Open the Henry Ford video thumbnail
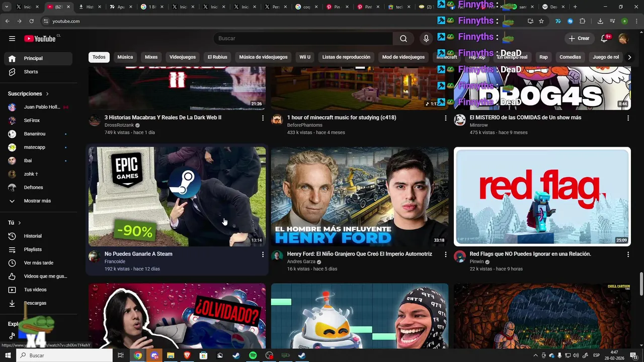Viewport: 644px width, 362px height. click(360, 197)
